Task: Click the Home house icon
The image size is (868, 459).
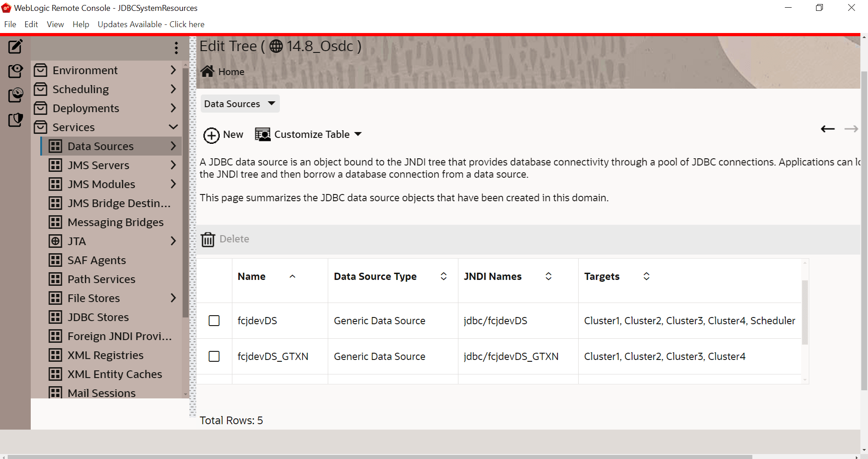Action: point(208,71)
